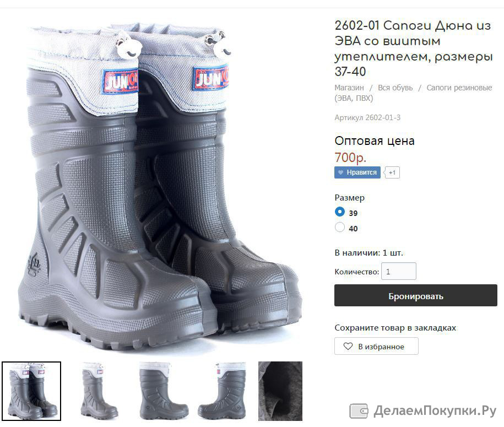Open the Магазин breadcrumb link
The image size is (504, 427).
[x=349, y=88]
